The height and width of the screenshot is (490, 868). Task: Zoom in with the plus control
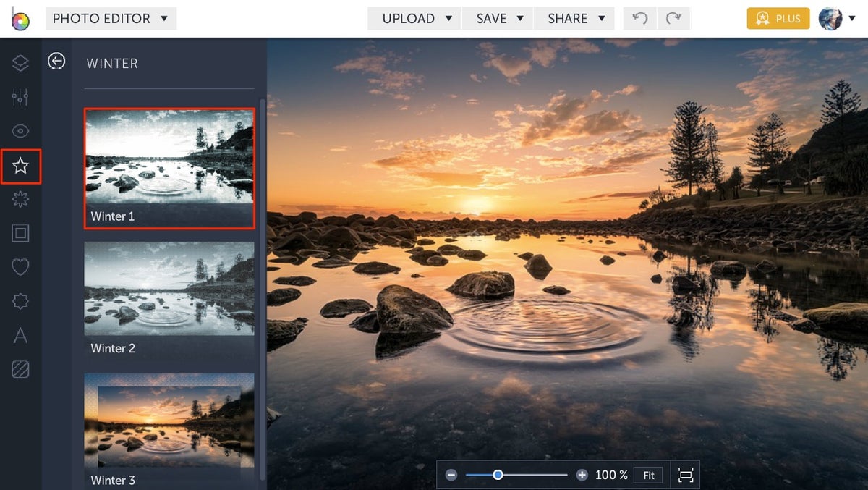click(x=582, y=475)
